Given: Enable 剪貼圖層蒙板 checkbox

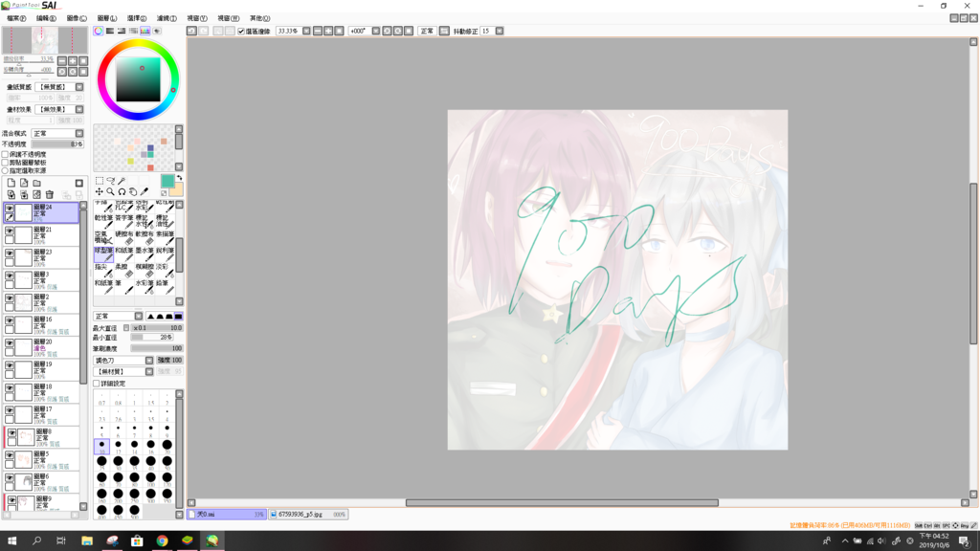Looking at the screenshot, I should click(x=5, y=163).
